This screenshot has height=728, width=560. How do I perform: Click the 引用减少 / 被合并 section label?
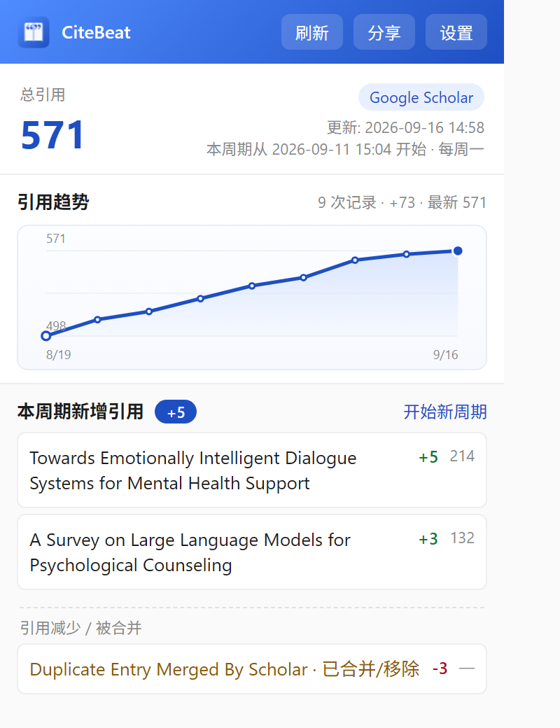80,628
